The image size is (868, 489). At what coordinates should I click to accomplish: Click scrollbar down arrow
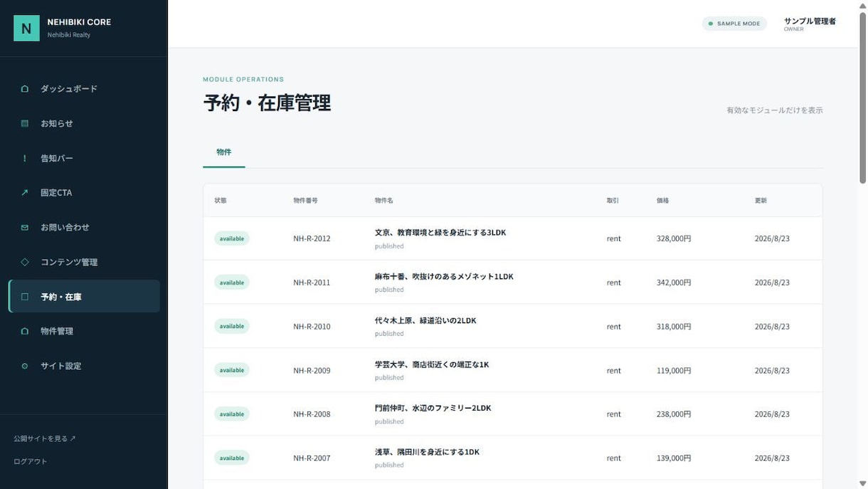(862, 484)
